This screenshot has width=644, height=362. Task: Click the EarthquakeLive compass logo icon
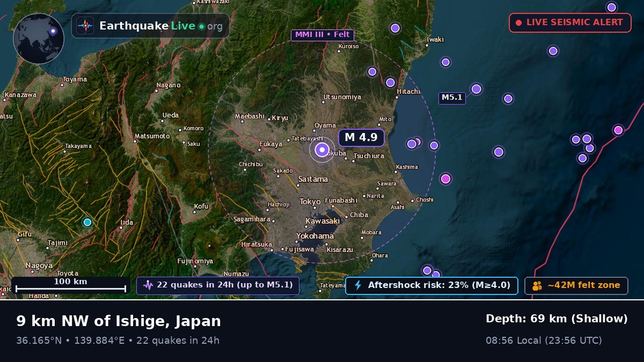[x=85, y=26]
